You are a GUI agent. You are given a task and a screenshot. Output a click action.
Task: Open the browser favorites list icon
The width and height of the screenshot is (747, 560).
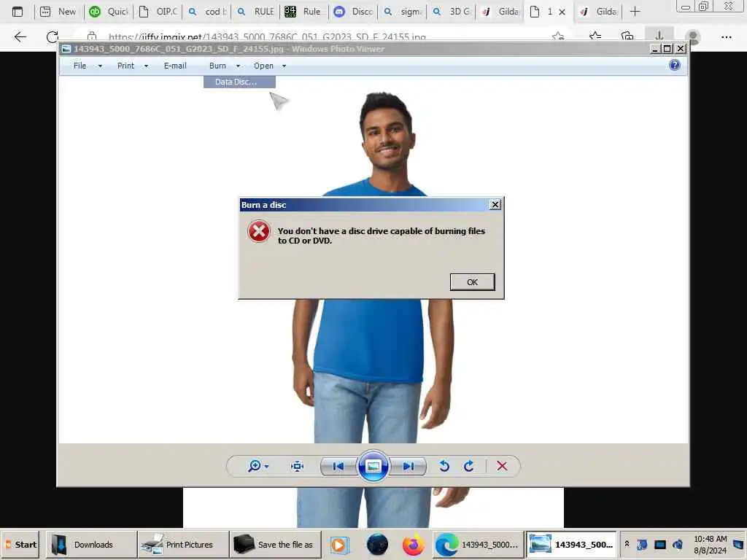(x=595, y=36)
